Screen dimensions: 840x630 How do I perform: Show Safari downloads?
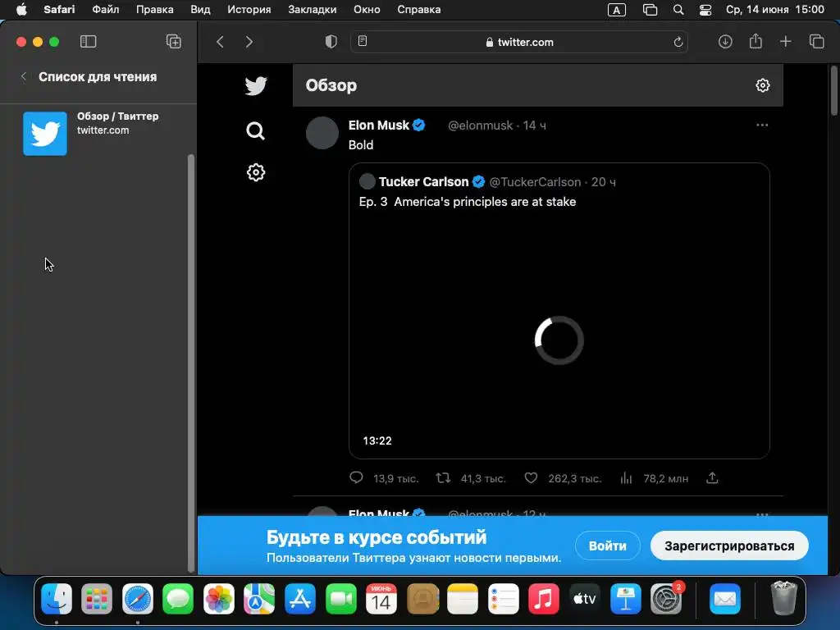(725, 42)
